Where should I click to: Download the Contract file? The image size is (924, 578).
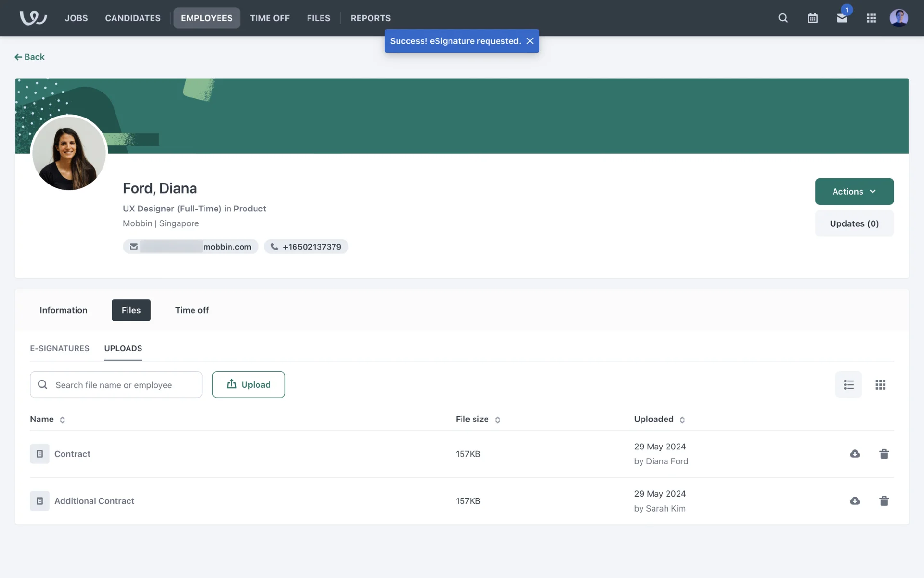tap(855, 454)
